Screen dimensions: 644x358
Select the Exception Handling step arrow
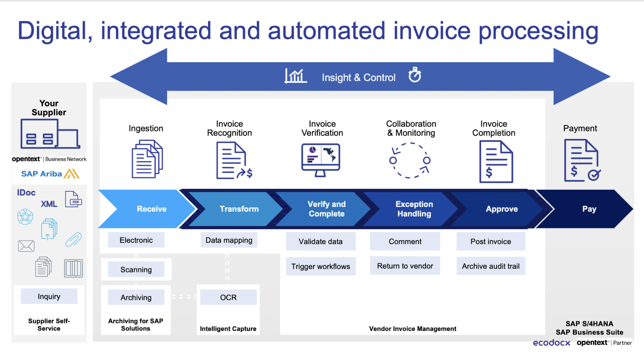pyautogui.click(x=411, y=209)
